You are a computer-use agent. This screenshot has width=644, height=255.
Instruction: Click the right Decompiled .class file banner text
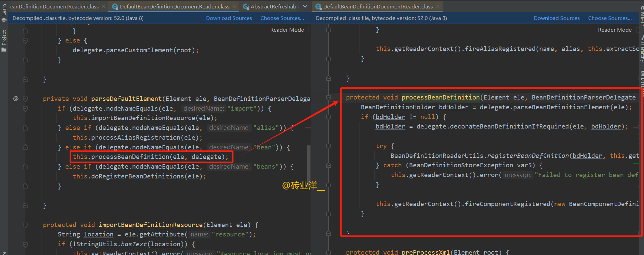coord(381,18)
